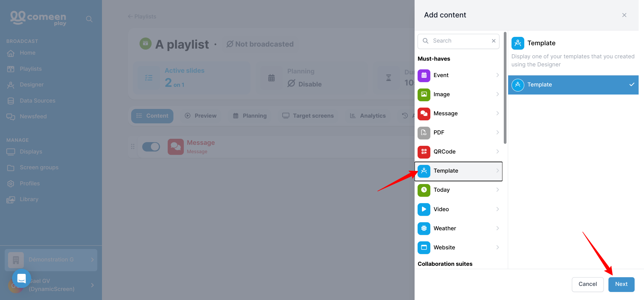This screenshot has width=644, height=300.
Task: Click the Cancel button
Action: 588,284
